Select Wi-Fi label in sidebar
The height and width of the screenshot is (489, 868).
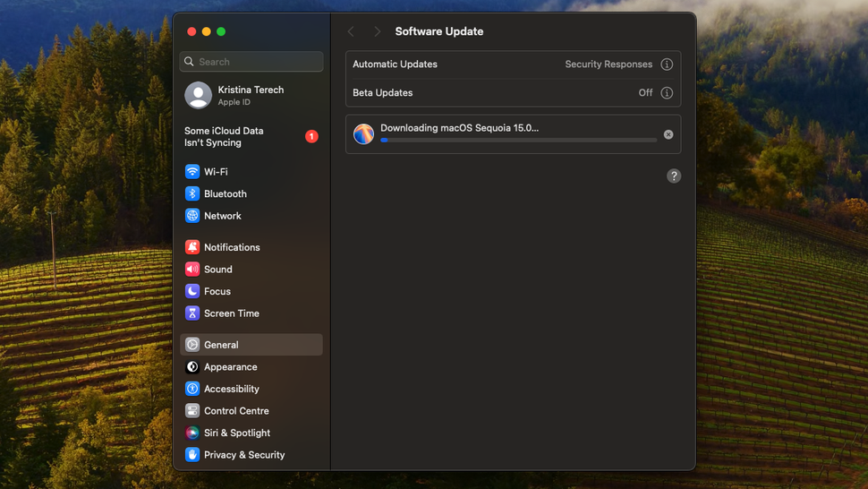pyautogui.click(x=216, y=172)
